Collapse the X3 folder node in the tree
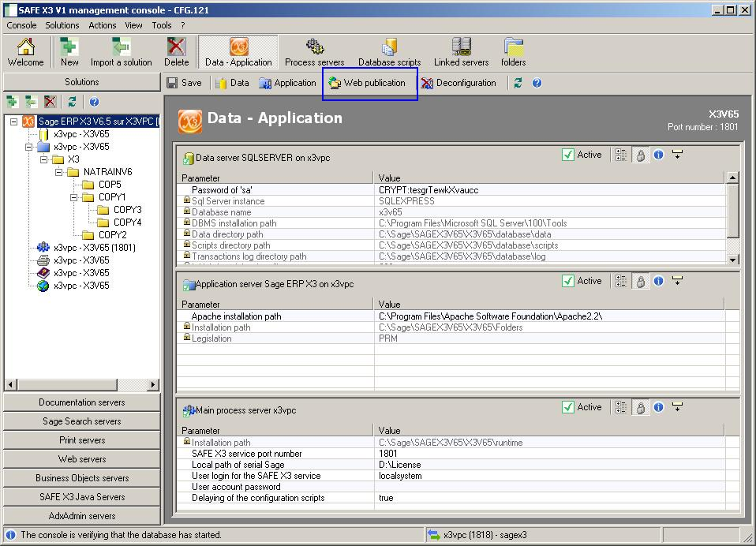Screen dimensions: 756x546 pyautogui.click(x=44, y=159)
